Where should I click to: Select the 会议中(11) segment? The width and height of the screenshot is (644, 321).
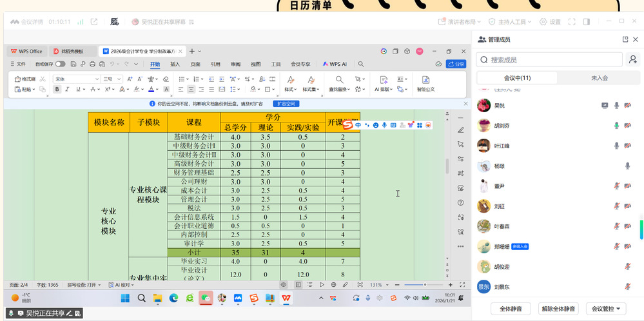pyautogui.click(x=517, y=78)
